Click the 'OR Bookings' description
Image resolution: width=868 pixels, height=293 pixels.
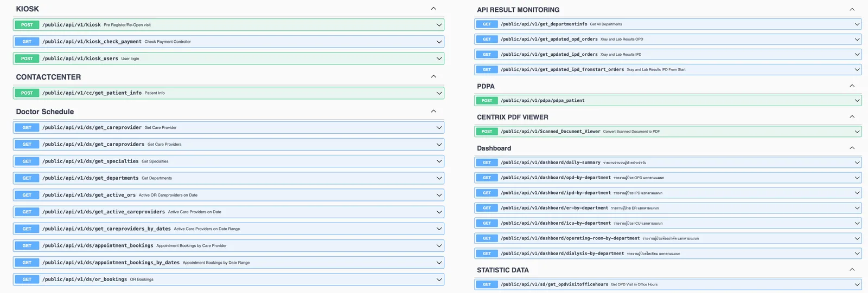[x=142, y=279]
